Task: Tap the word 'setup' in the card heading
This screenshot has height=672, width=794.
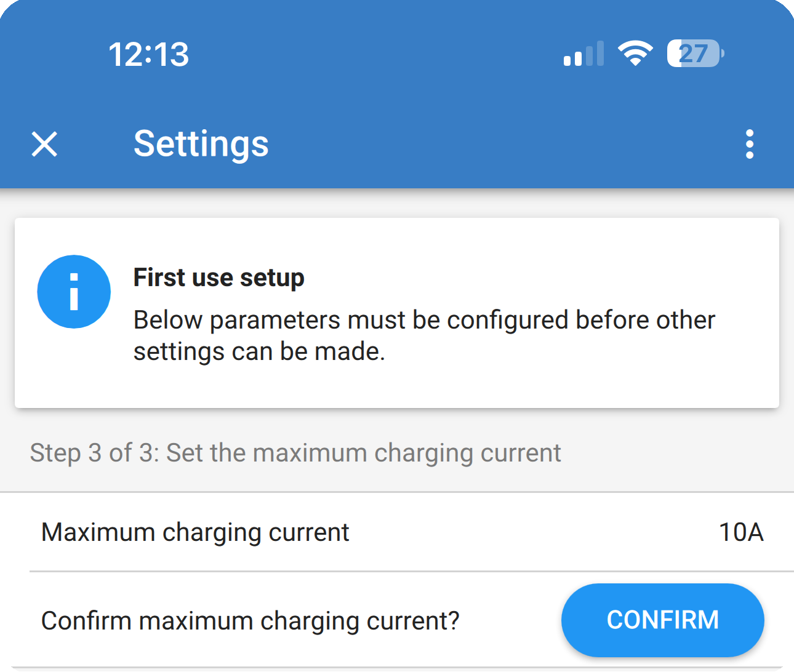Action: pos(272,278)
